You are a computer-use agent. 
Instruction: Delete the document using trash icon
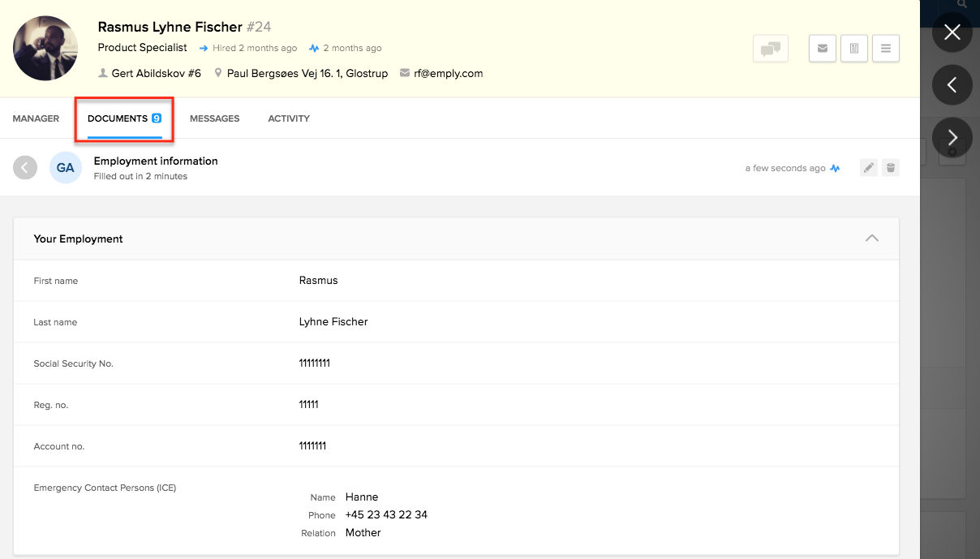[x=891, y=168]
